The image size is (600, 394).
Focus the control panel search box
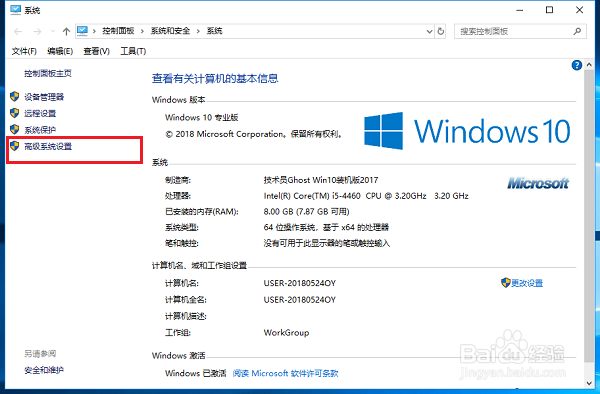[520, 31]
